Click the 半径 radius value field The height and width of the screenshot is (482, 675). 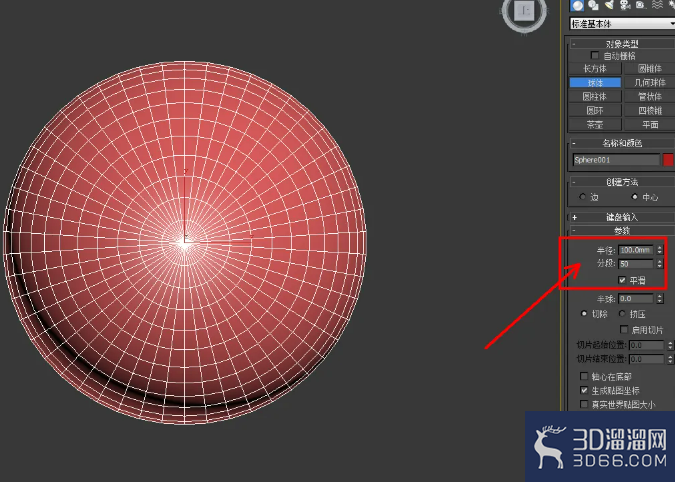click(x=636, y=250)
